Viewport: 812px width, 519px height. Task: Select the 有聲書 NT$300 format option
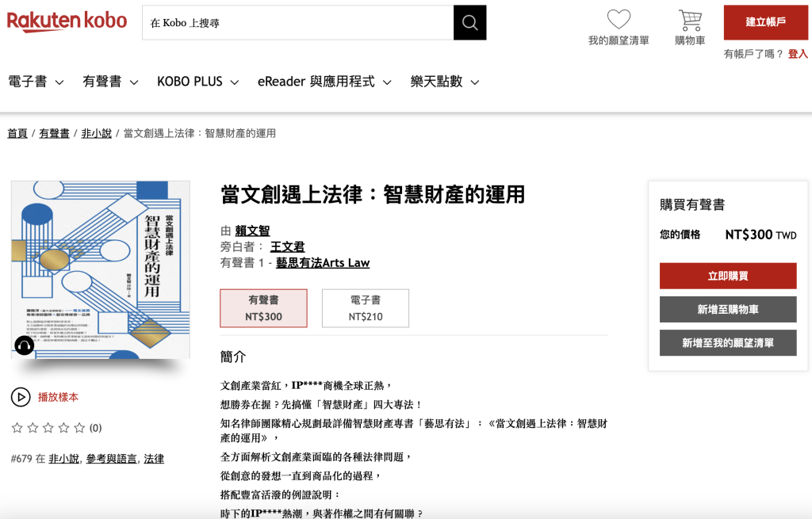coord(263,308)
